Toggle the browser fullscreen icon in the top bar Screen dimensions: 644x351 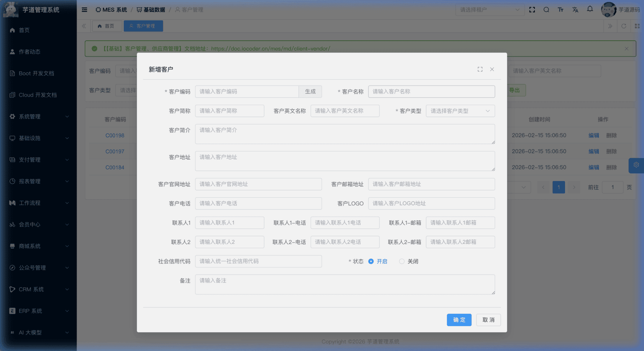coord(532,10)
